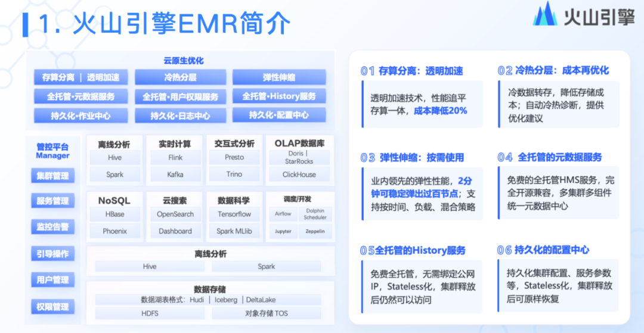The height and width of the screenshot is (333, 644).
Task: Click the highlighted 成本降低20% text
Action: (440, 110)
